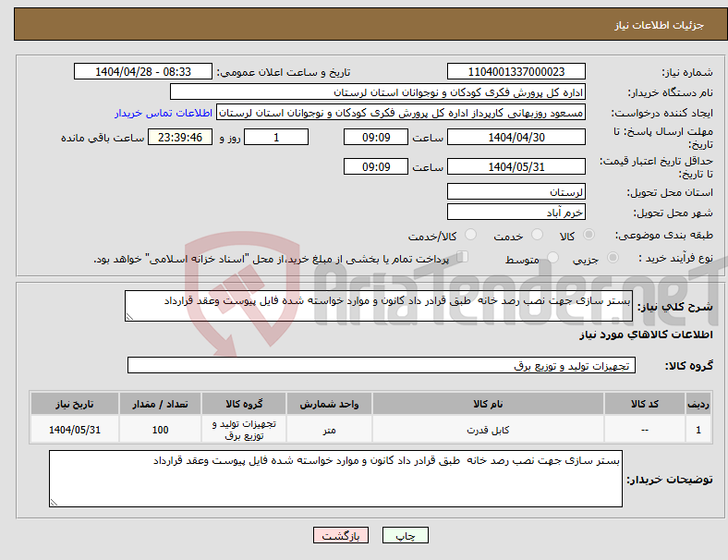The height and width of the screenshot is (560, 728).
Task: Click the need date cell 1404/05/31
Action: point(75,430)
